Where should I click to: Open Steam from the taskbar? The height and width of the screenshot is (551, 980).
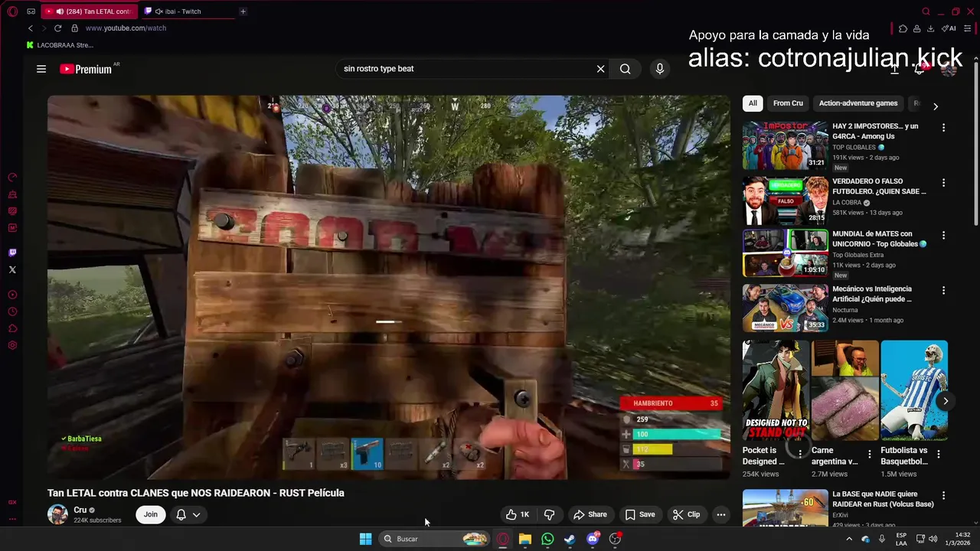(570, 539)
